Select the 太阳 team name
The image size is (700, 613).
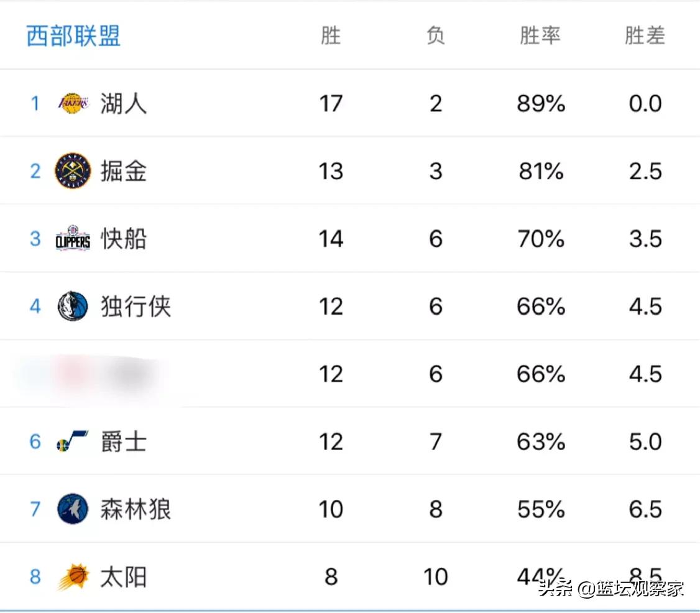(124, 577)
